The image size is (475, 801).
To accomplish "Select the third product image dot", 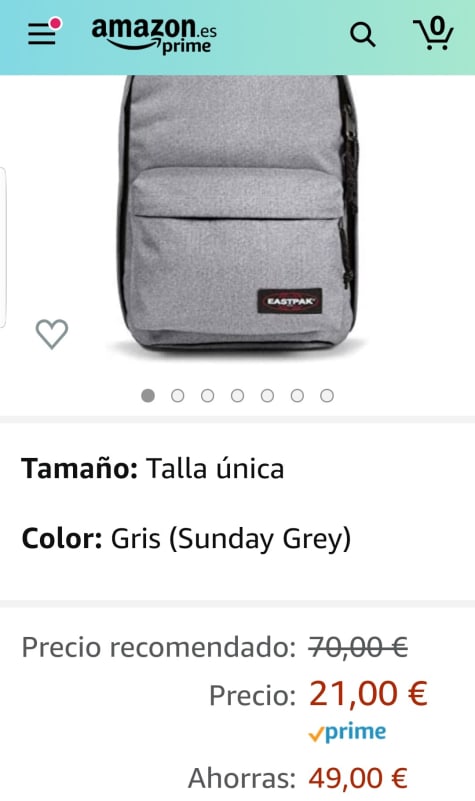I will coord(207,395).
